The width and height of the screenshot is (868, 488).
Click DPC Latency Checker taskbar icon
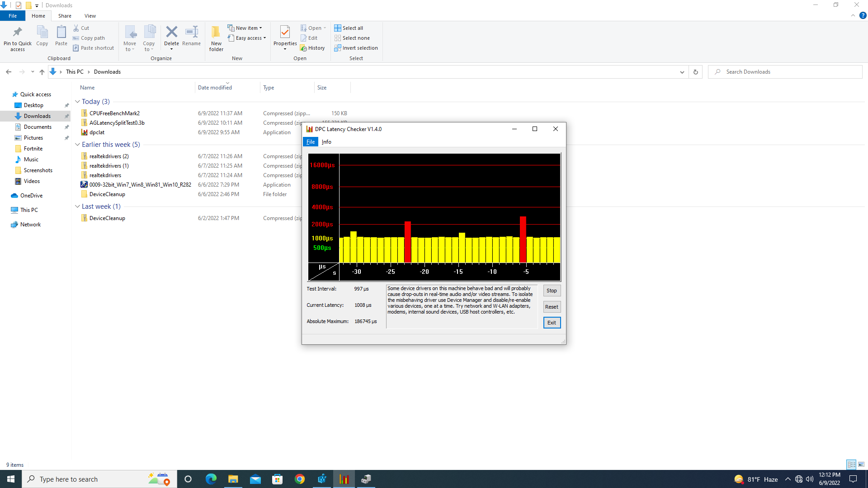(344, 479)
